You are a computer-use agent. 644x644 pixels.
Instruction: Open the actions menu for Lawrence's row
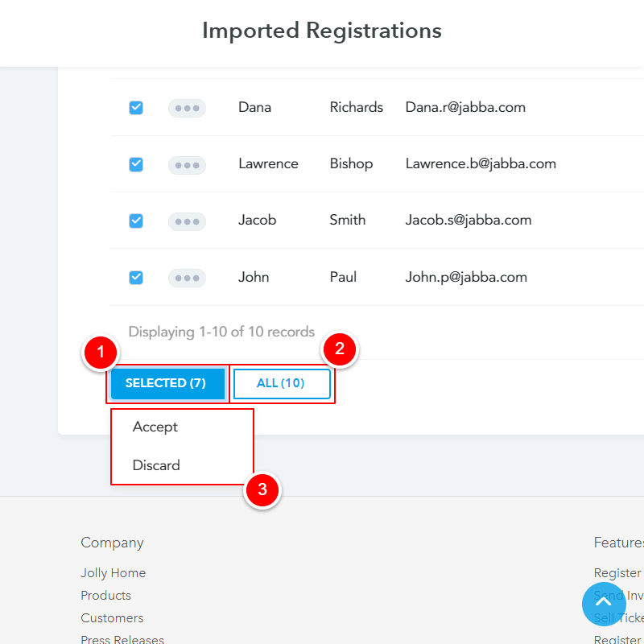click(187, 165)
